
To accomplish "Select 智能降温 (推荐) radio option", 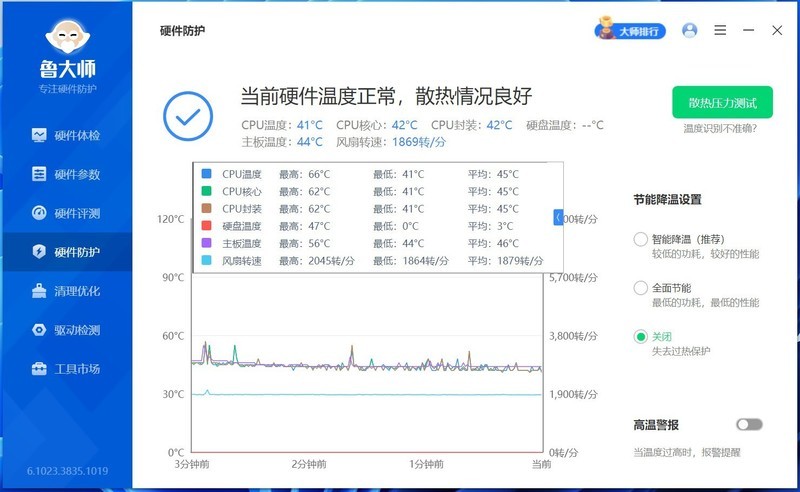I will click(640, 239).
